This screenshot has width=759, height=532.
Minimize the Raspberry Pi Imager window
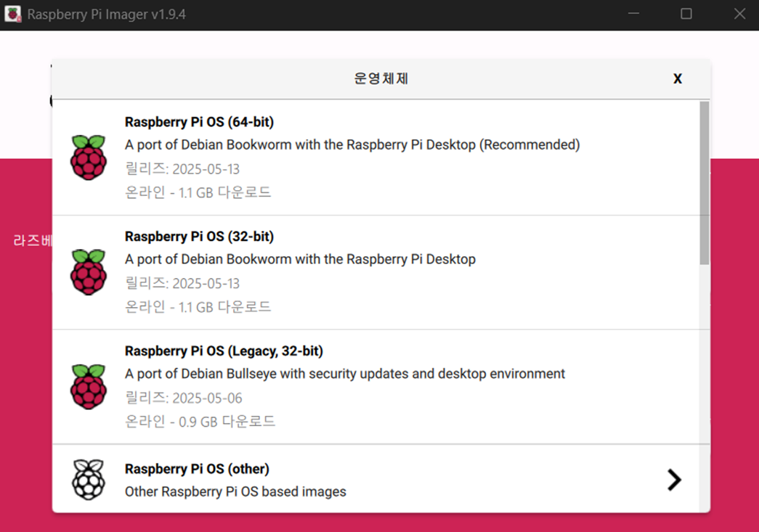(633, 14)
